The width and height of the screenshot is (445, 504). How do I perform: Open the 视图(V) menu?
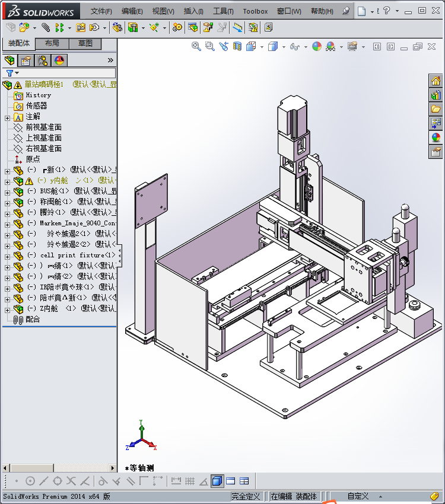click(x=163, y=11)
